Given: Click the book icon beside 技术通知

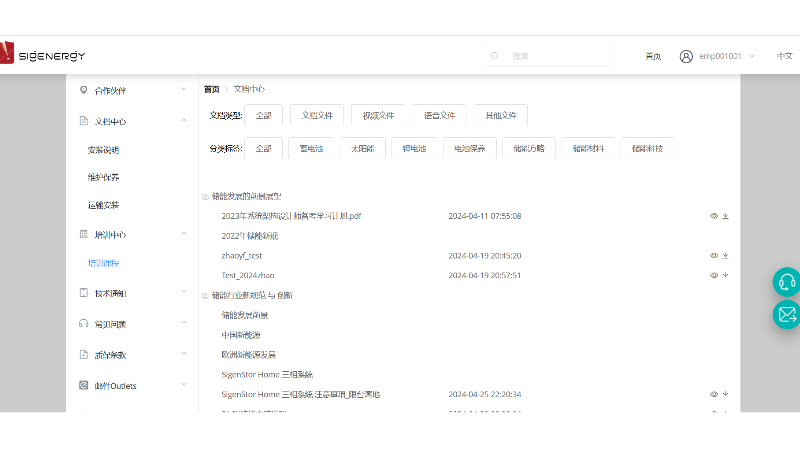Looking at the screenshot, I should 84,293.
